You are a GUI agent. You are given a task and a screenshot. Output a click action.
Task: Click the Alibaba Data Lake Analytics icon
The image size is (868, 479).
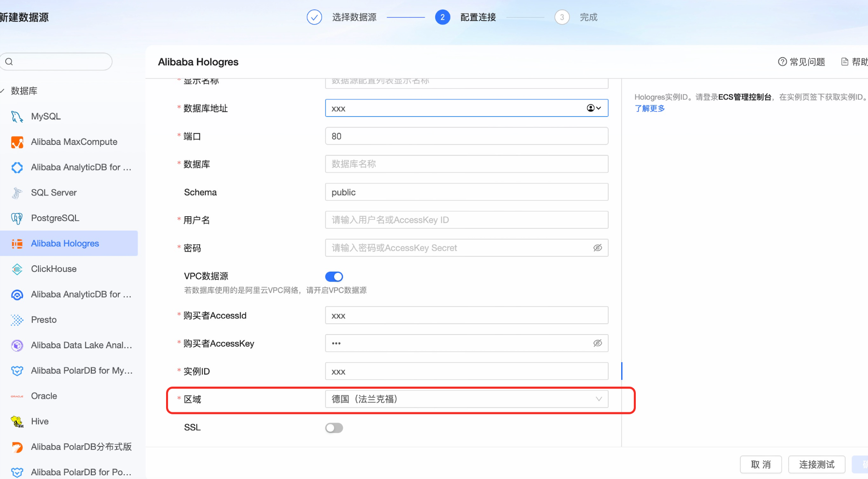(17, 345)
